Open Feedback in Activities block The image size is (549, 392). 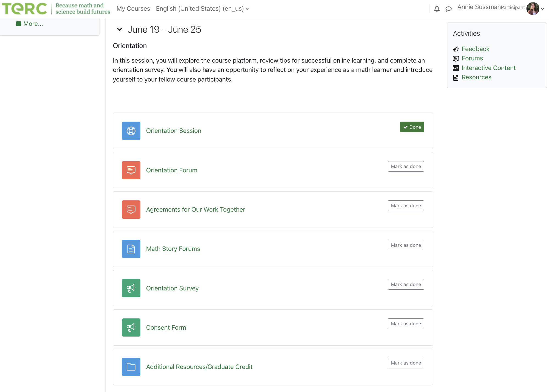[x=475, y=49]
